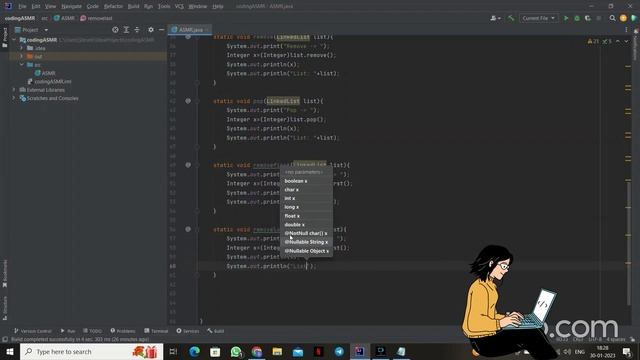Expand Scratches and Consoles node
The image size is (640, 360).
(x=14, y=98)
